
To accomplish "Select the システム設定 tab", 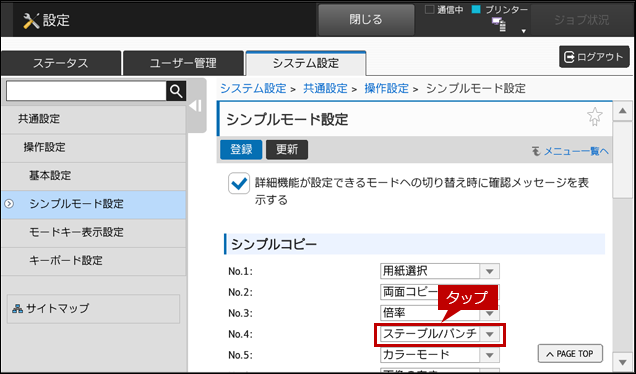I will point(306,63).
